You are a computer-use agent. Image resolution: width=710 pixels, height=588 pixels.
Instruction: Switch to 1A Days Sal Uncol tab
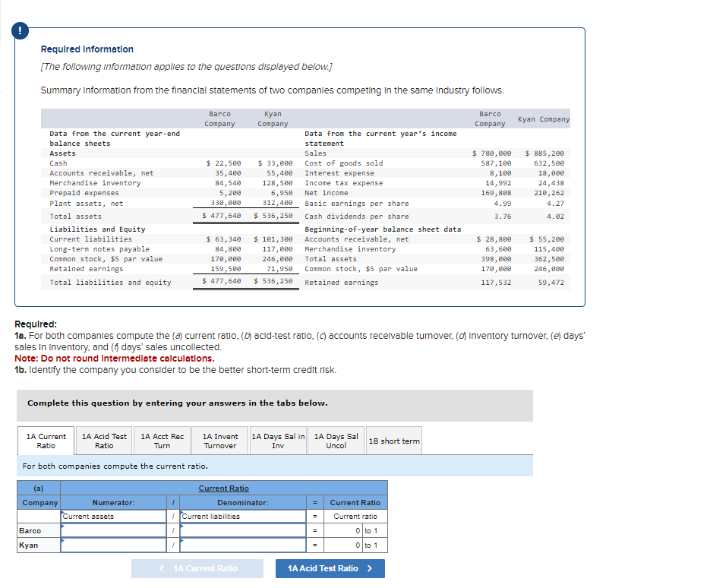(336, 441)
